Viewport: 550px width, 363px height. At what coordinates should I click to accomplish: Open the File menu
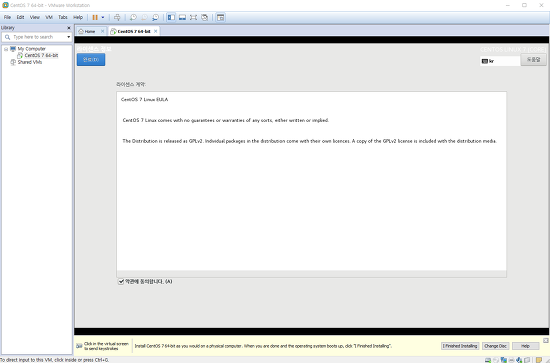pyautogui.click(x=7, y=17)
